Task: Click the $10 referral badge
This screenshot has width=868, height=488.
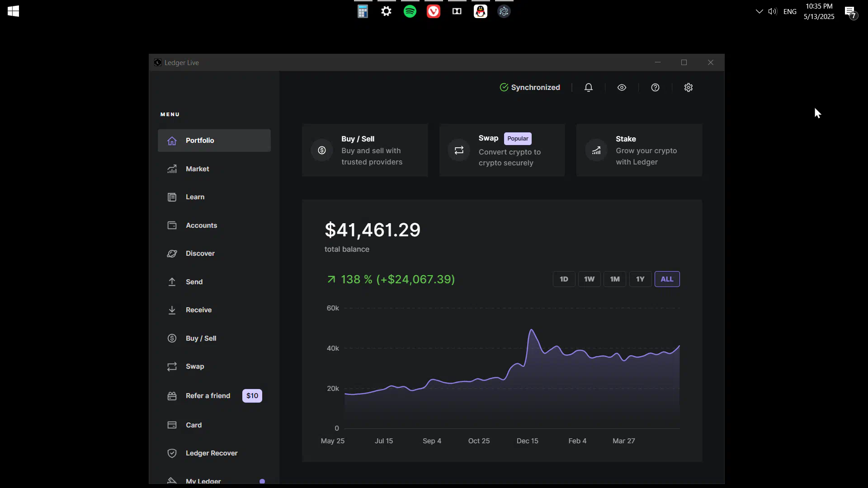Action: point(252,396)
